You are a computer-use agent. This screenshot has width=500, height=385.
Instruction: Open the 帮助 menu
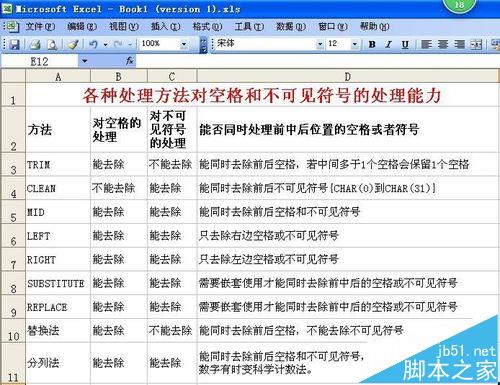click(374, 26)
